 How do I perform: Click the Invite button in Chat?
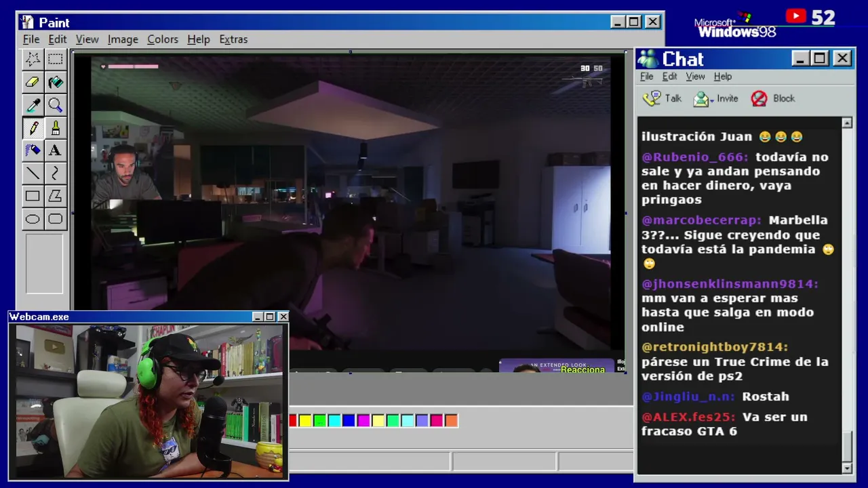(x=715, y=99)
